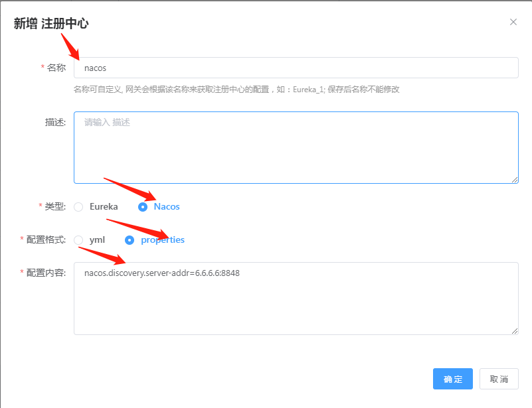This screenshot has height=408, width=532.
Task: Confirm with the 确定 button
Action: 452,379
